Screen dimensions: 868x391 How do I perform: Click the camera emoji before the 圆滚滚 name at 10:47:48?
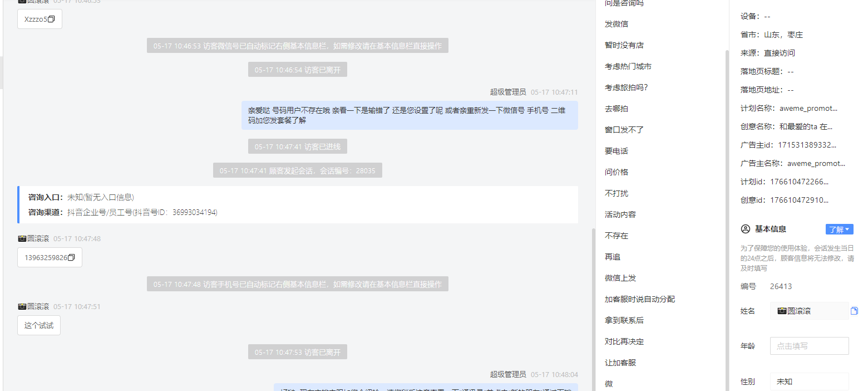22,238
